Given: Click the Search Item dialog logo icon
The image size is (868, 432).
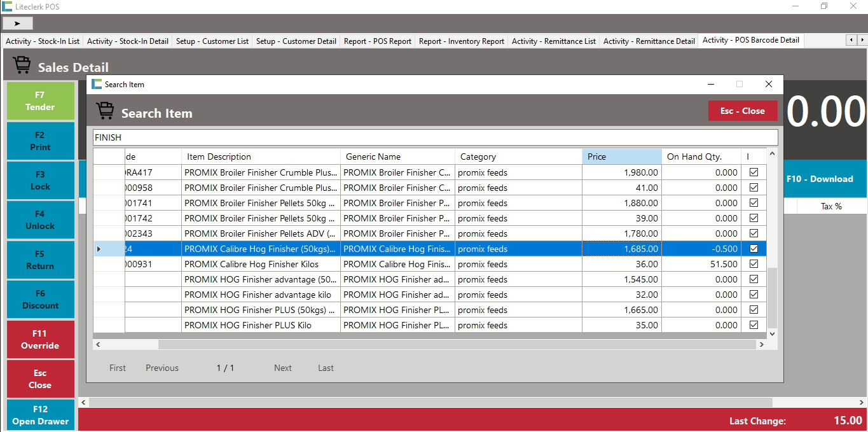Looking at the screenshot, I should pos(97,84).
